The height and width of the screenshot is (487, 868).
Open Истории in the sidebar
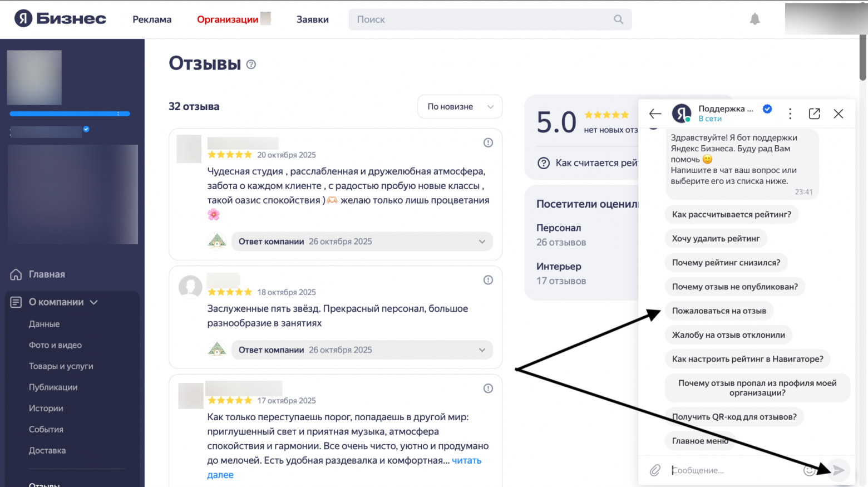point(46,409)
